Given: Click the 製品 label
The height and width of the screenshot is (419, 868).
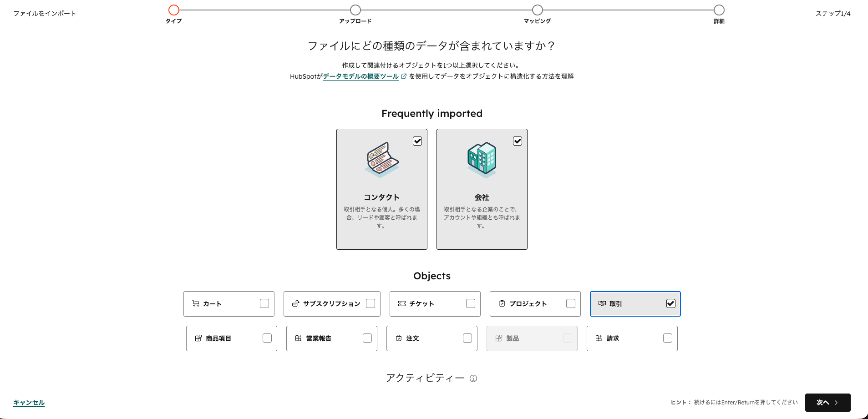Looking at the screenshot, I should point(513,338).
